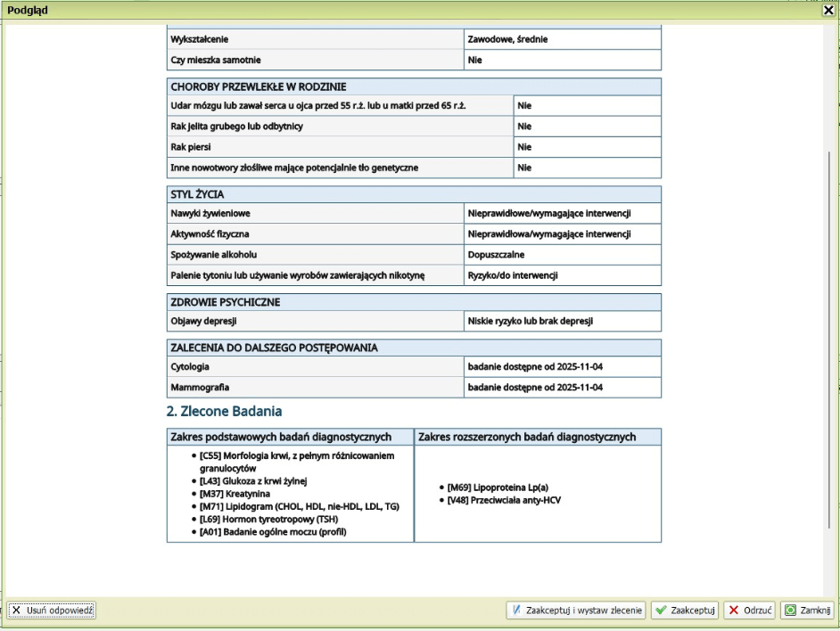Click the 'Zaakceptuj i wystaw zlecenie' button
Viewport: 840px width, 631px height.
coord(576,611)
